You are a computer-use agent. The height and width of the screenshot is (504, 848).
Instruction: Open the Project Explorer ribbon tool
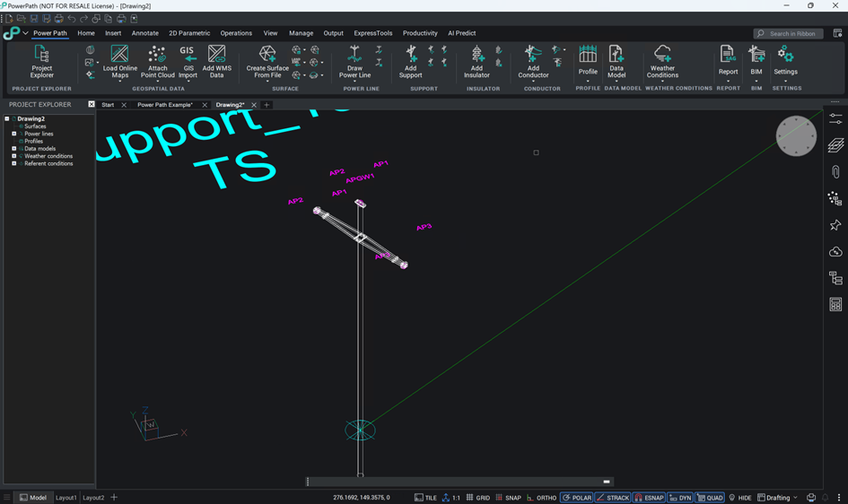(x=41, y=62)
